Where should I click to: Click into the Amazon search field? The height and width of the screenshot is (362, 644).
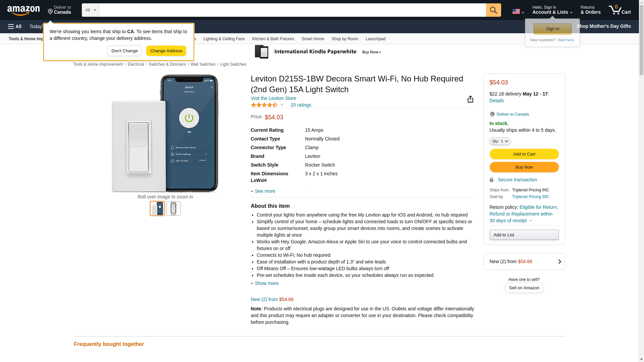[292, 10]
